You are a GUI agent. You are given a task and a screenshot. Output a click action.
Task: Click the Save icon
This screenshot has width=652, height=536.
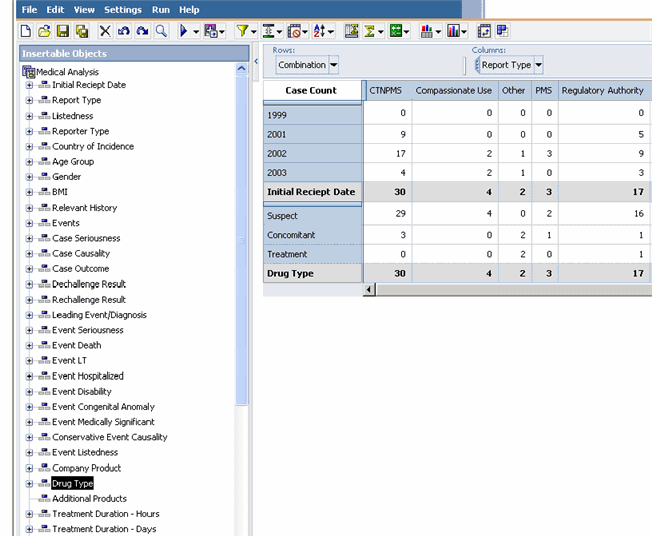click(63, 31)
